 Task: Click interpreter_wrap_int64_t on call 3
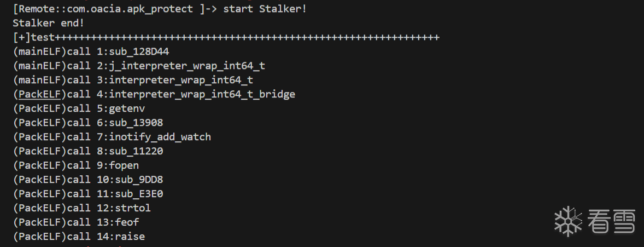click(181, 80)
